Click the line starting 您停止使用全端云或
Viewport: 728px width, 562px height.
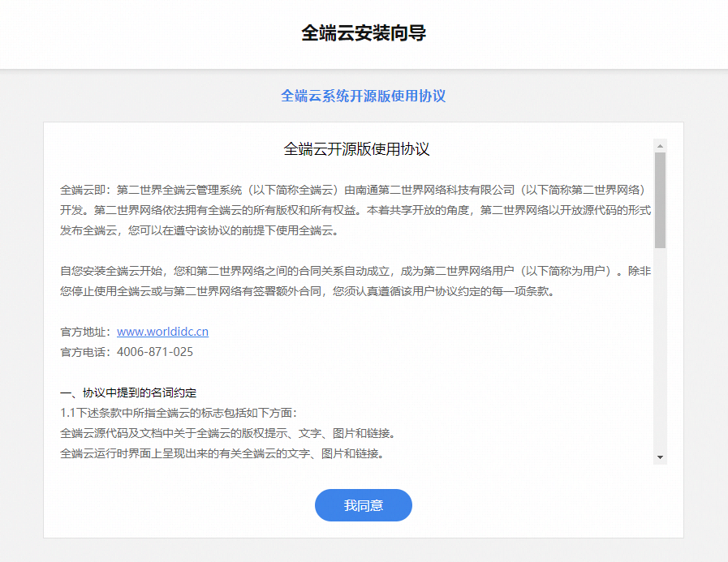tap(308, 291)
